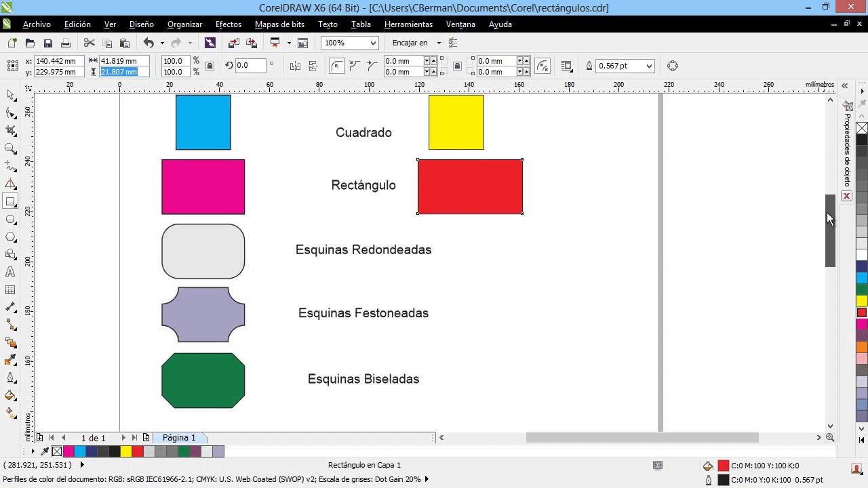Click the object width field 41.819 mm
This screenshot has height=488, width=868.
tap(124, 61)
